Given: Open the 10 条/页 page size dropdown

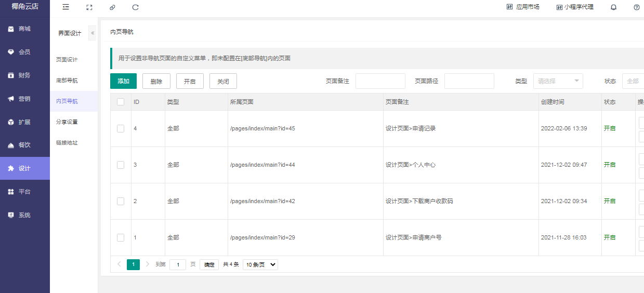Looking at the screenshot, I should click(x=260, y=264).
